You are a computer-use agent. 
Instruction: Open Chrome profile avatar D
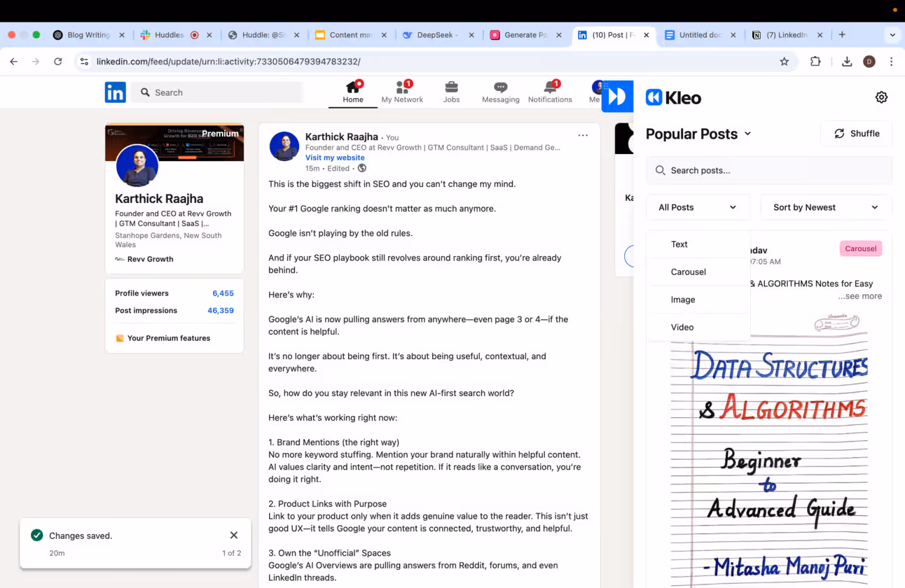pos(869,62)
